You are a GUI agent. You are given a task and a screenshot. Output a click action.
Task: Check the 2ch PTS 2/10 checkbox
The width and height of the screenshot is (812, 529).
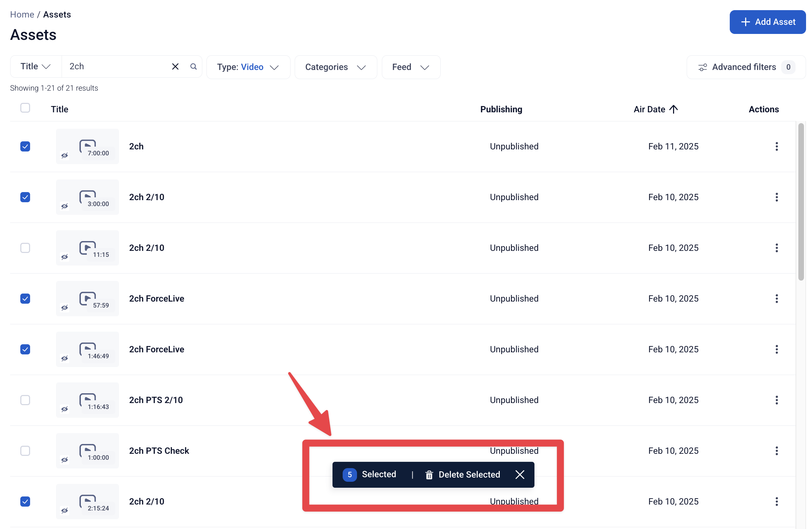point(25,400)
